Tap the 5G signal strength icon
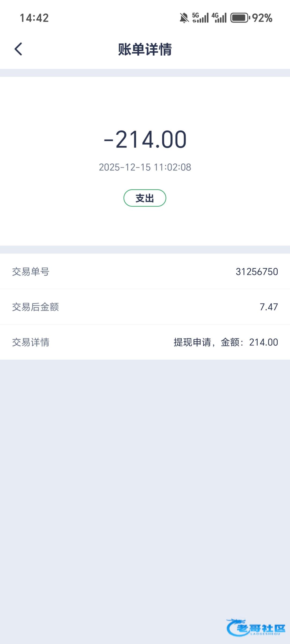The width and height of the screenshot is (290, 644). pyautogui.click(x=200, y=18)
